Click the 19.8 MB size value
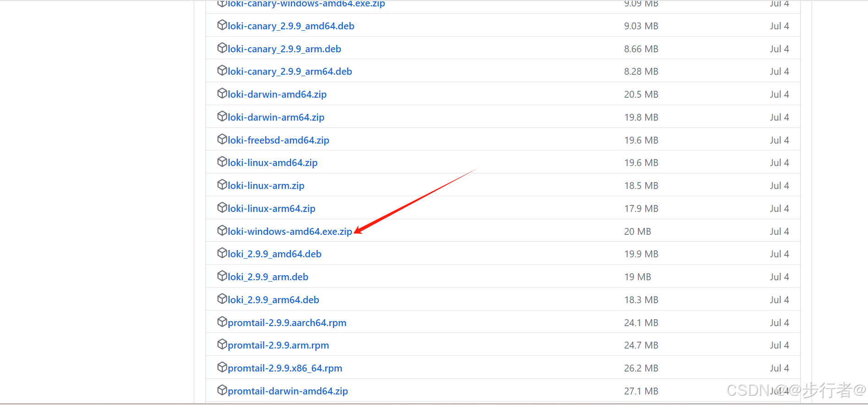 [641, 117]
